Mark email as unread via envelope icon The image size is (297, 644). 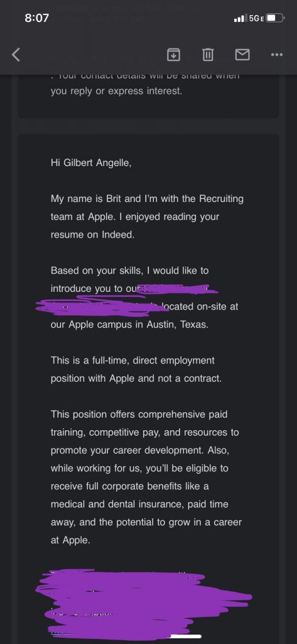pyautogui.click(x=242, y=54)
